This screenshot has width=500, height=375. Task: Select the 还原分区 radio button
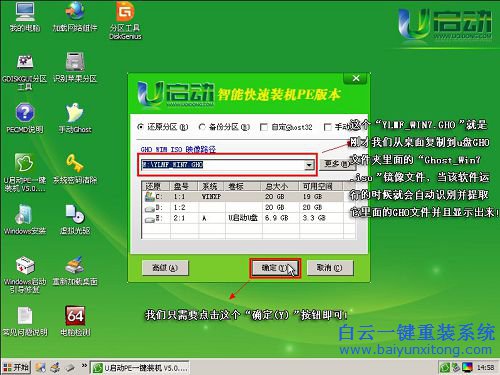(x=140, y=127)
